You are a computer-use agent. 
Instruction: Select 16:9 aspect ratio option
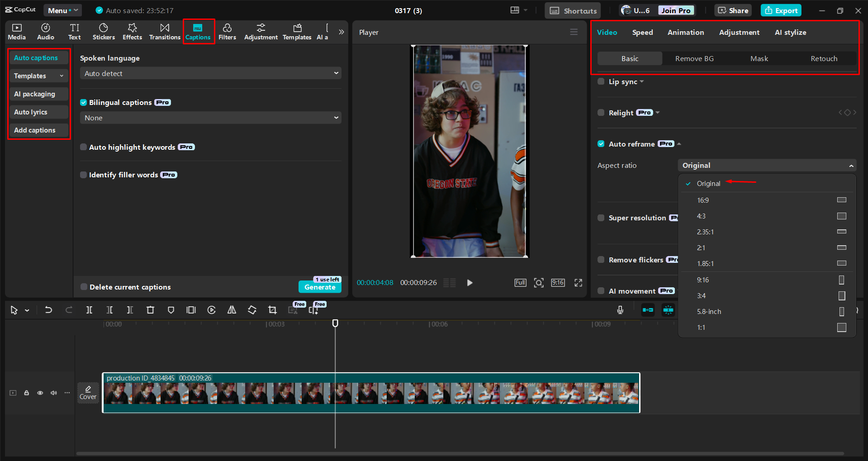pos(767,200)
